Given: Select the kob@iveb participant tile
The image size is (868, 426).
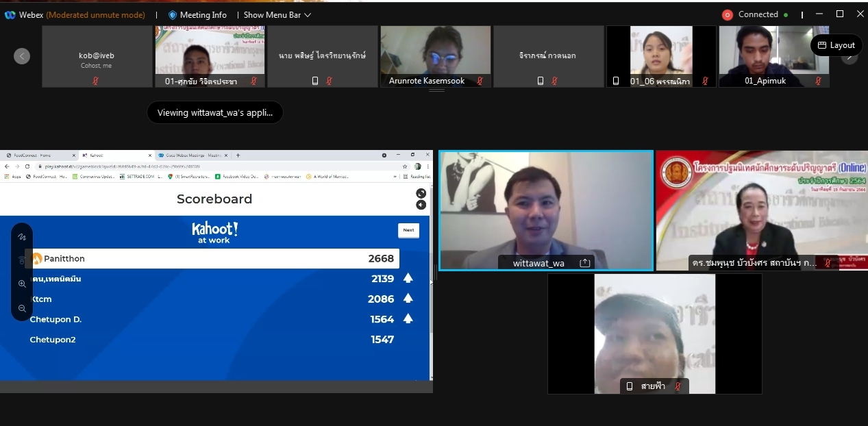Looking at the screenshot, I should pos(97,57).
